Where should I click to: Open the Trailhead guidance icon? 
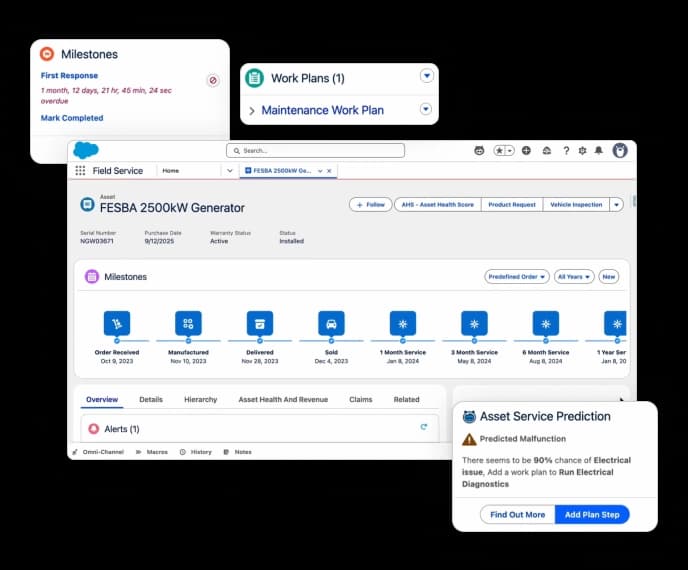[547, 151]
